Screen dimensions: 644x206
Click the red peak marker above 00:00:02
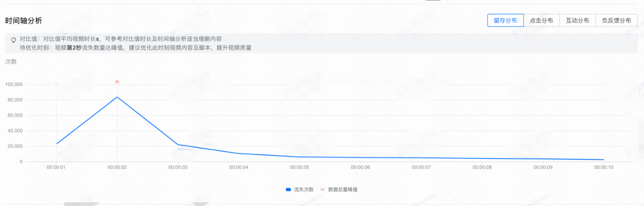pos(117,82)
